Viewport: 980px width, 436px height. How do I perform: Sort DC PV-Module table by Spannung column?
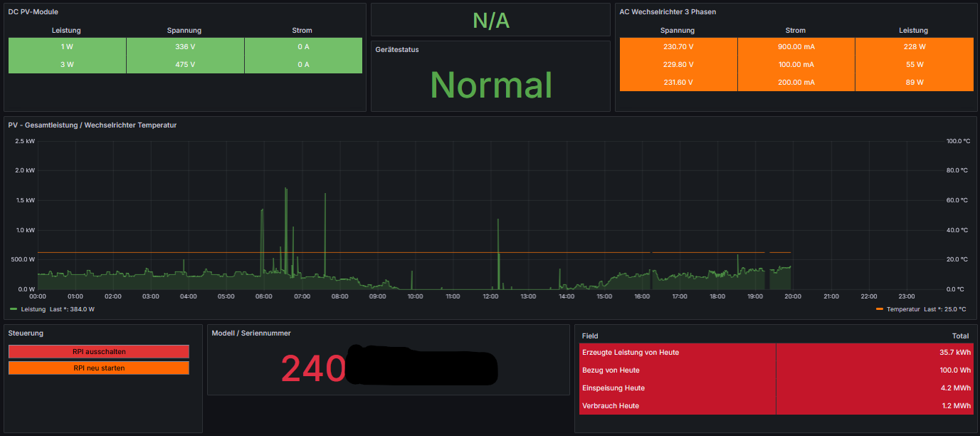pyautogui.click(x=184, y=31)
